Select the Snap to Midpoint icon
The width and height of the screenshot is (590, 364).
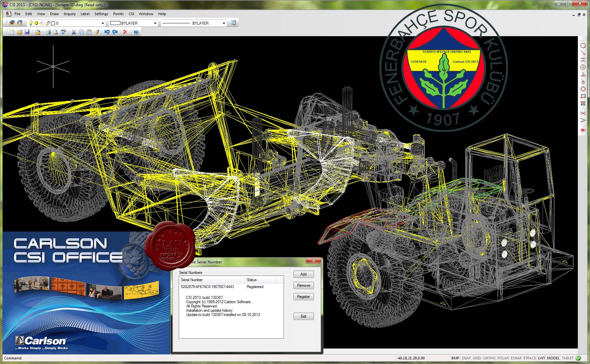(x=583, y=60)
